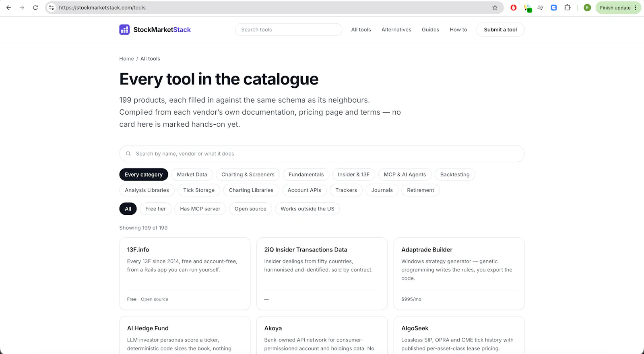Click the address bar URL
Viewport: 644px width, 354px height.
tap(102, 8)
